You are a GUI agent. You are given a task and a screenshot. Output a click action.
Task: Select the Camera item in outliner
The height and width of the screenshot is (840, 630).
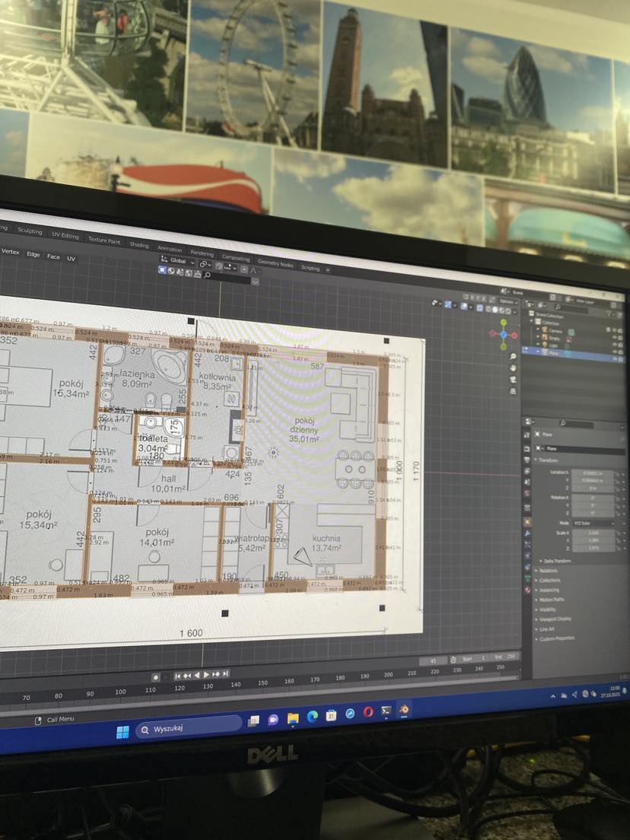(552, 331)
